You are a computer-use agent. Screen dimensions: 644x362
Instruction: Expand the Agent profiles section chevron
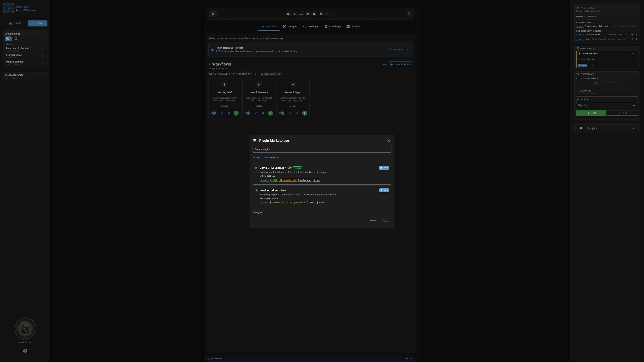pyautogui.click(x=44, y=75)
